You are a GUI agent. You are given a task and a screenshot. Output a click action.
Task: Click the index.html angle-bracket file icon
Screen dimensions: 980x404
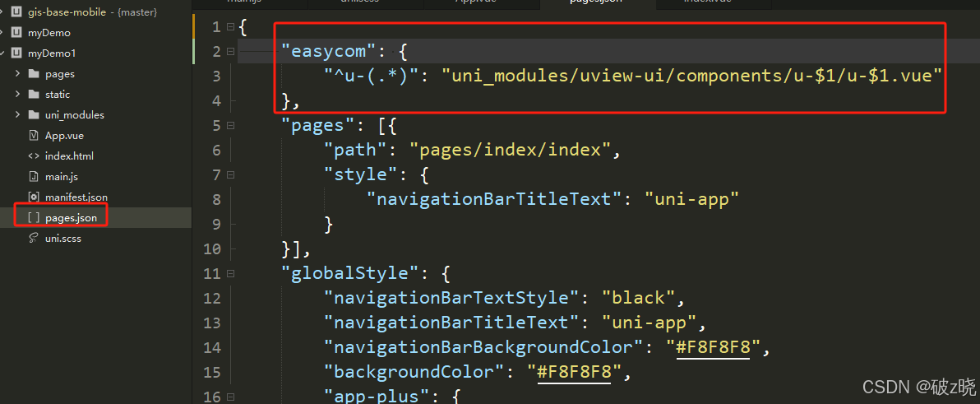coord(34,156)
